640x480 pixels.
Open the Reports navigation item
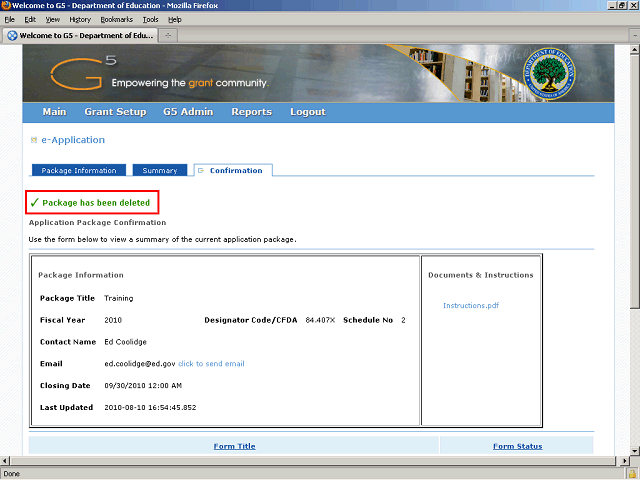pos(251,112)
